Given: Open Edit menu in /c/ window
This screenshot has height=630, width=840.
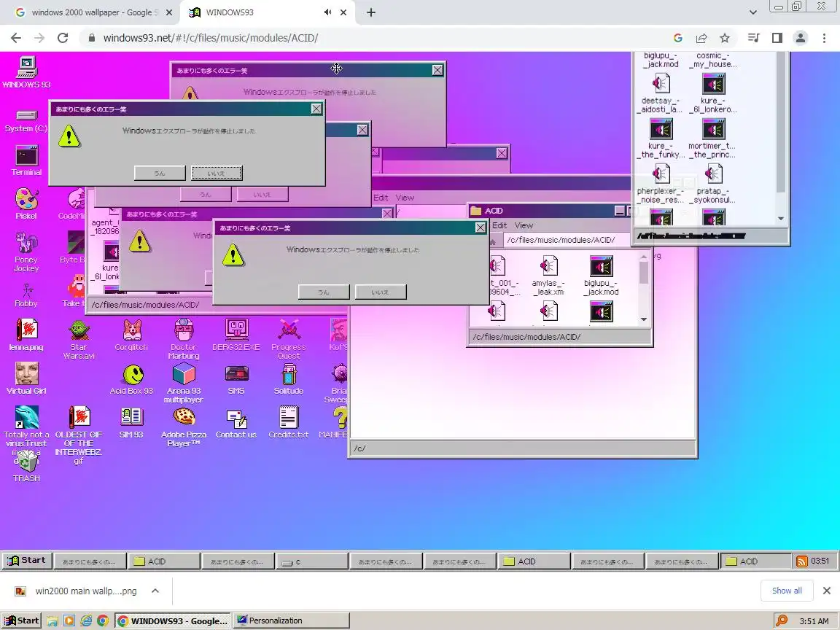Looking at the screenshot, I should coord(381,198).
